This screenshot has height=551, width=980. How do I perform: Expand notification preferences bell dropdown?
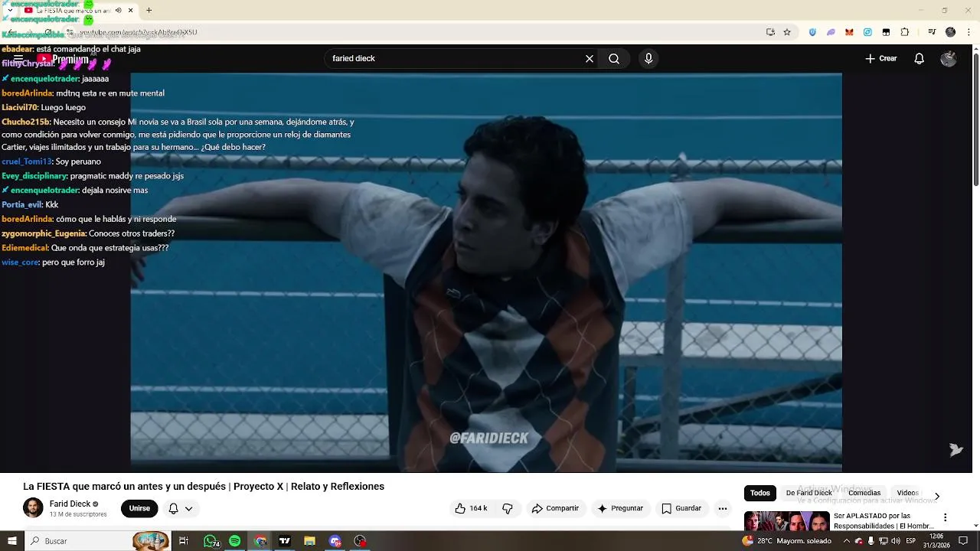181,508
